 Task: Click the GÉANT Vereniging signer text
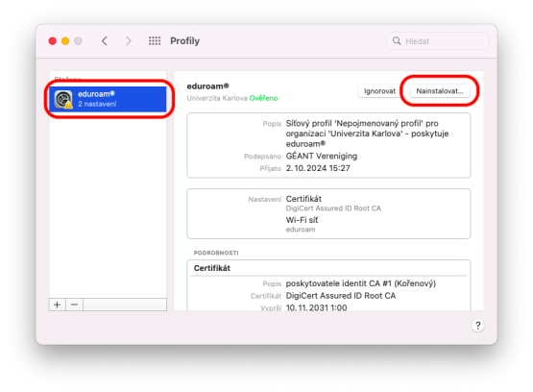(x=321, y=156)
